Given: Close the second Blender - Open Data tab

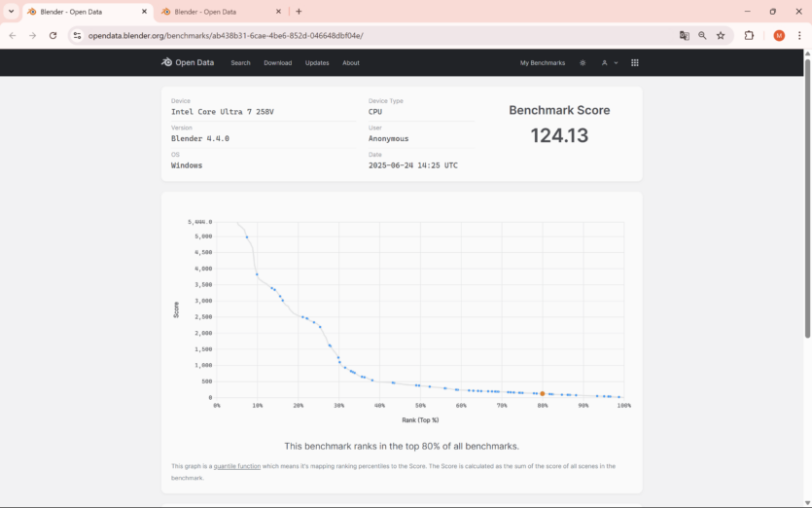Looking at the screenshot, I should point(278,12).
